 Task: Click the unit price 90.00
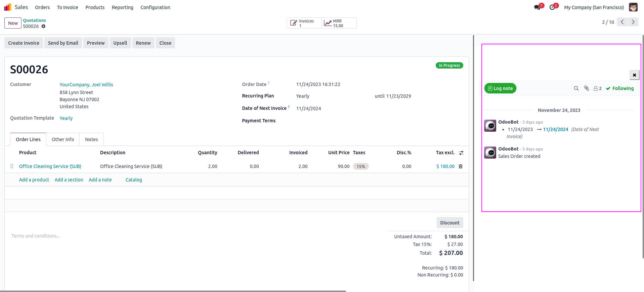344,166
